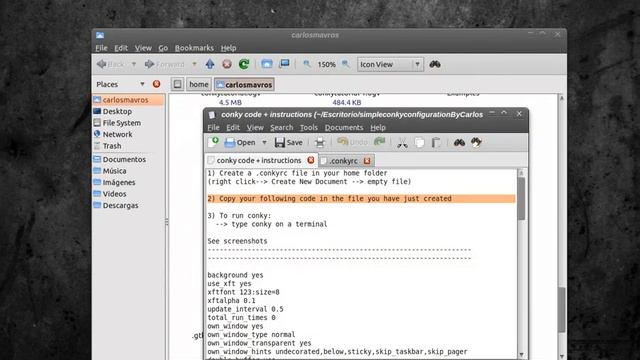Screen dimensions: 640x360
Task: Select carlosmavros in Places sidebar
Action: coord(128,100)
